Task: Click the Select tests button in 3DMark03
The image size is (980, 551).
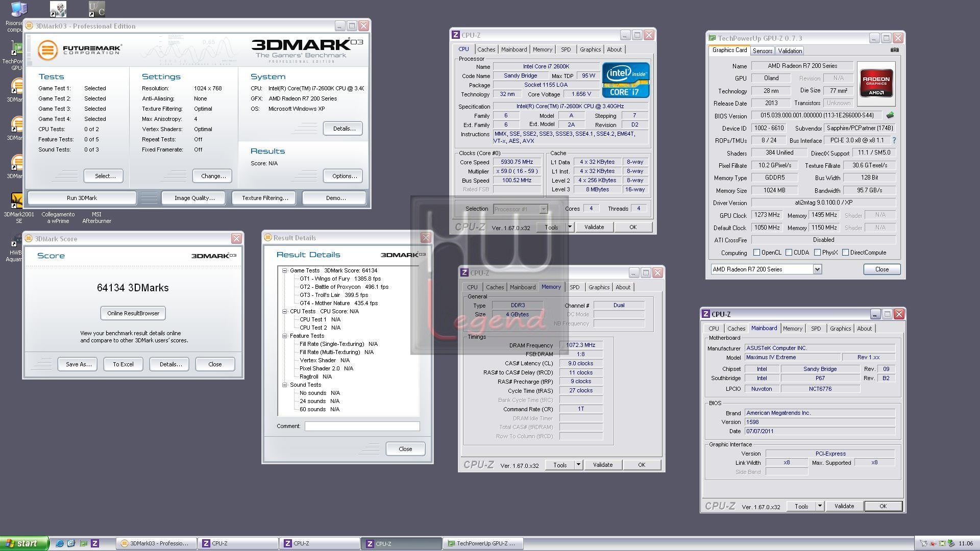Action: [x=104, y=176]
